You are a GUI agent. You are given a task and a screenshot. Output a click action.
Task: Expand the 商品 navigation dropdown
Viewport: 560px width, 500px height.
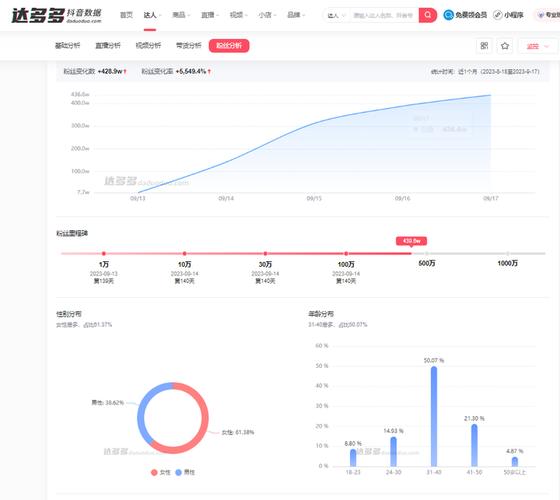tap(181, 15)
